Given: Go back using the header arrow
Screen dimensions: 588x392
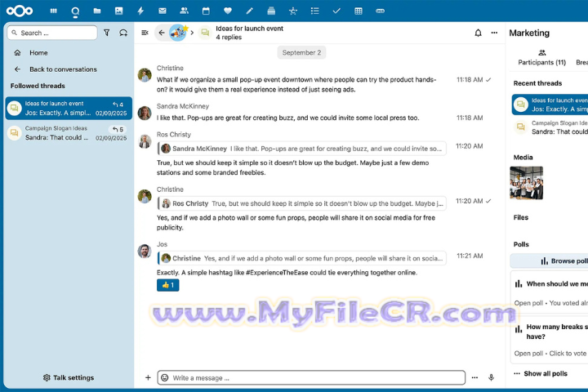Looking at the screenshot, I should tap(162, 33).
